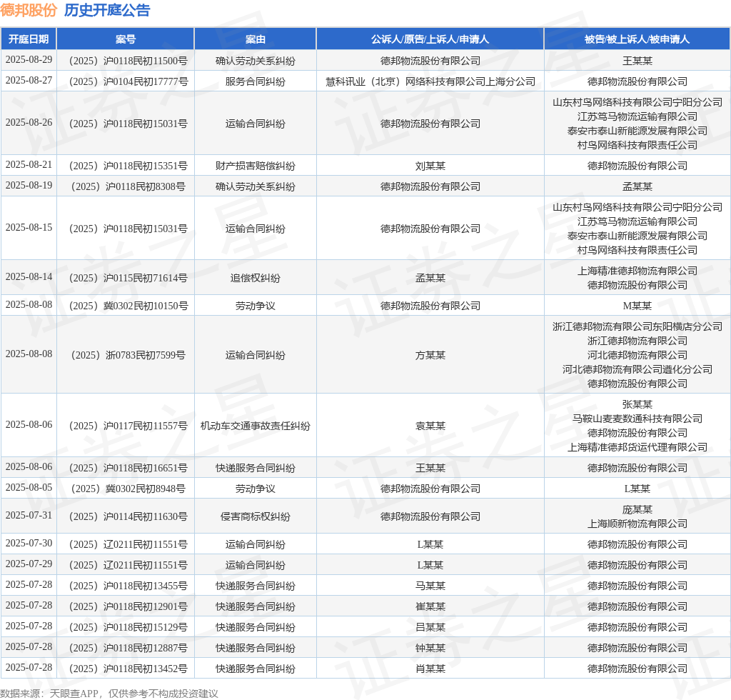Image resolution: width=731 pixels, height=700 pixels.
Task: Click defendant 上海顺新物流有限公司
Action: (x=637, y=524)
